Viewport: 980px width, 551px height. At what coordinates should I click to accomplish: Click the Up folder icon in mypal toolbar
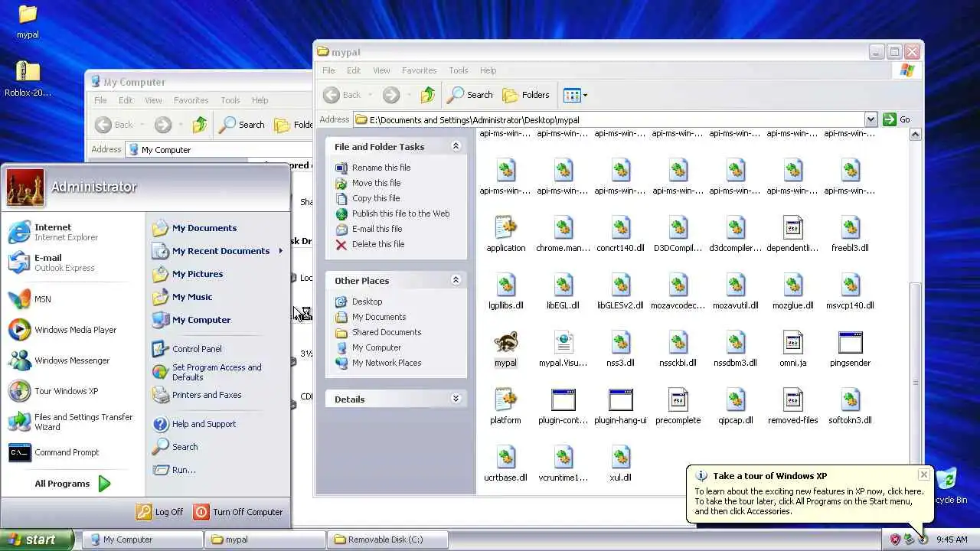coord(428,95)
